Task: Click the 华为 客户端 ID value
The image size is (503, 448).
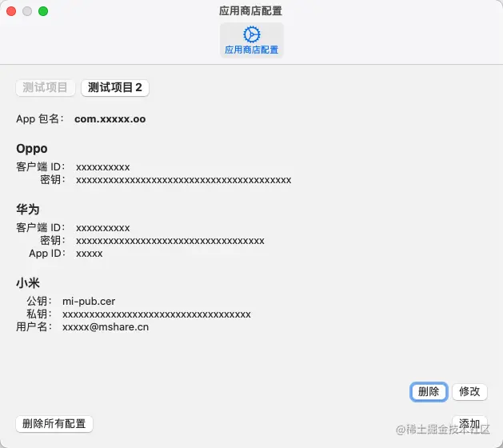Action: pos(103,228)
